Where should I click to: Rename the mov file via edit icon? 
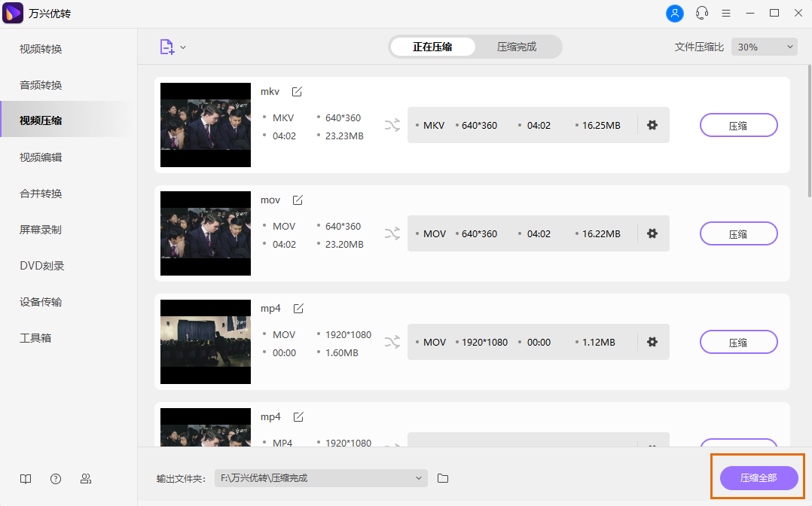tap(298, 200)
